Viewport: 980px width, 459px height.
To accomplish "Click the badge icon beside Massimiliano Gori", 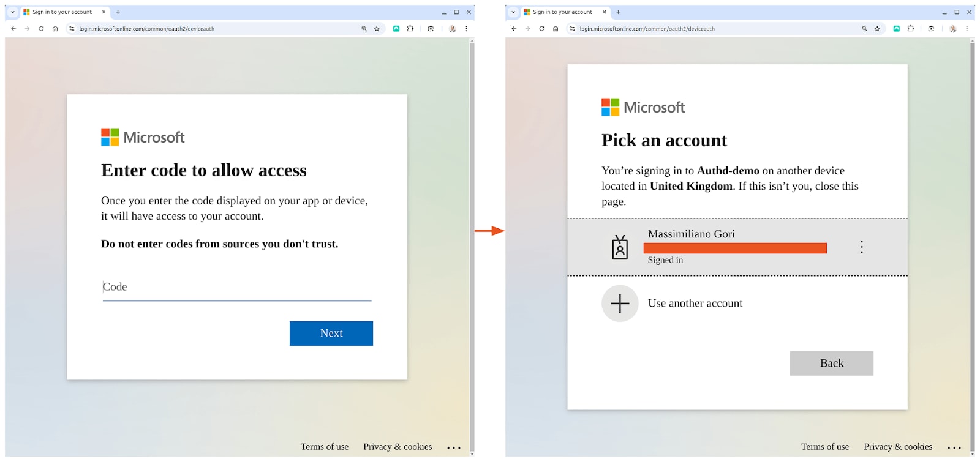I will (620, 247).
